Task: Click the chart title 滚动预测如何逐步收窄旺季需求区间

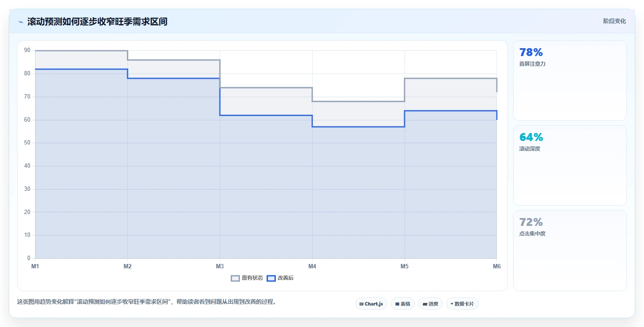Action: tap(97, 21)
